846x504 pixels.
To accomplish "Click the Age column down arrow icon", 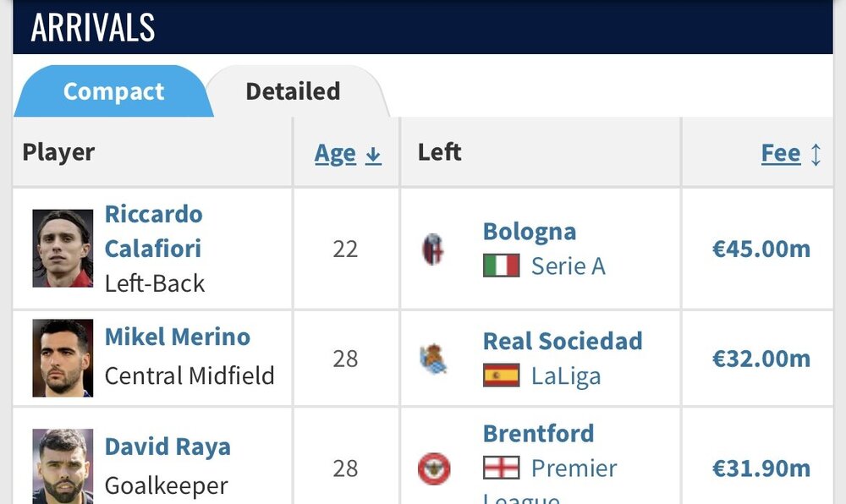I will [x=373, y=155].
